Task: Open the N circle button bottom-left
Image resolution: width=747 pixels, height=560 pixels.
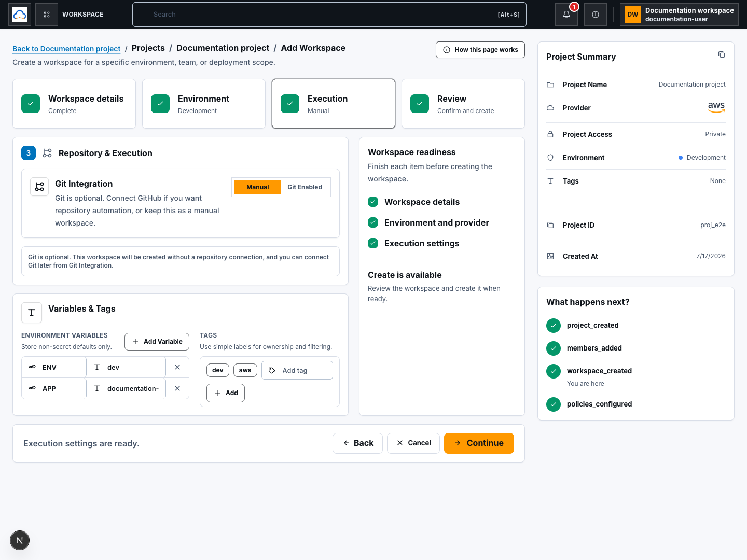Action: 20,540
